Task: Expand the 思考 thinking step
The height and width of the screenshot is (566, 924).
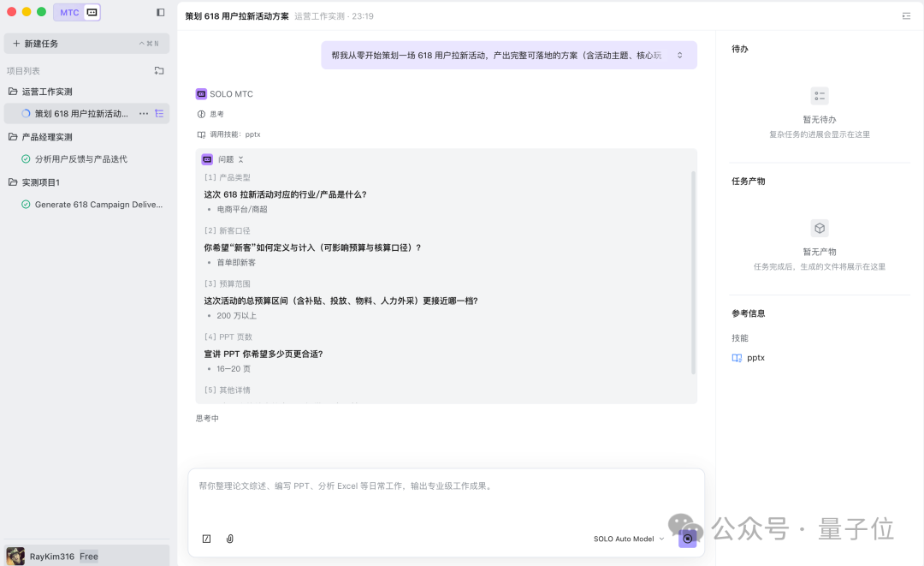Action: click(x=210, y=115)
